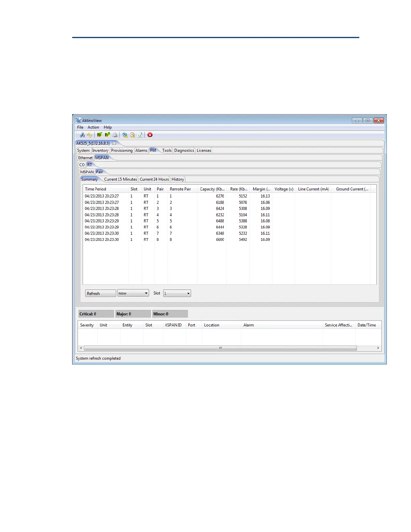Sort by Time Period column header

coord(106,189)
